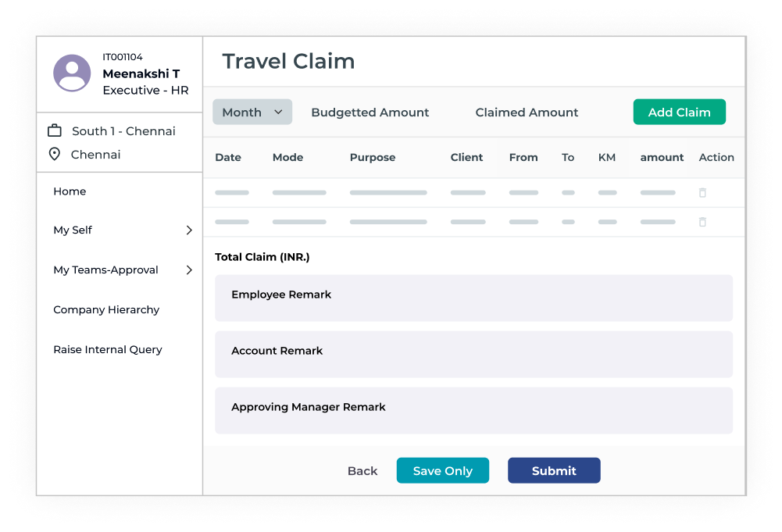The image size is (782, 532).
Task: Select Raise Internal Query menu item
Action: pos(108,349)
